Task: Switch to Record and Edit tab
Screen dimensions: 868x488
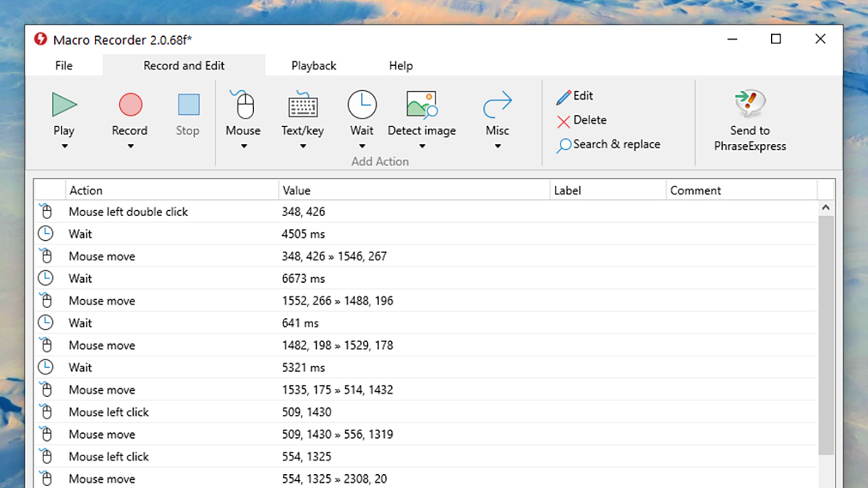Action: coord(184,66)
